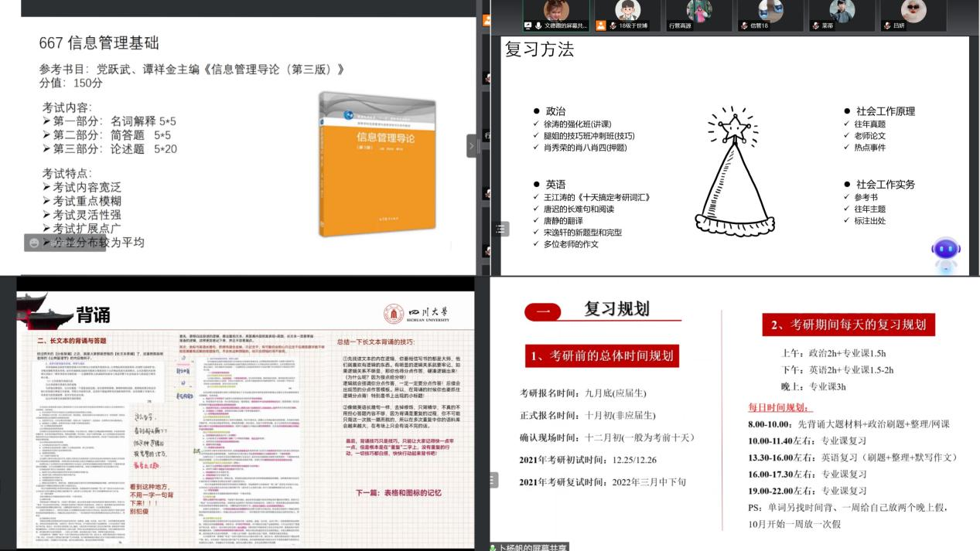This screenshot has height=551, width=980.
Task: Click the red 复习规划 section badge
Action: [x=543, y=311]
